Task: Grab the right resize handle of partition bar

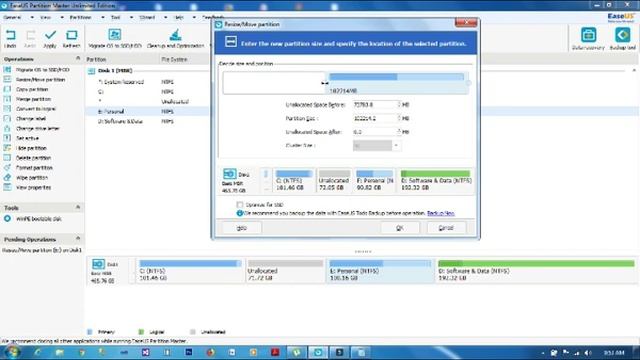Action: pos(468,83)
